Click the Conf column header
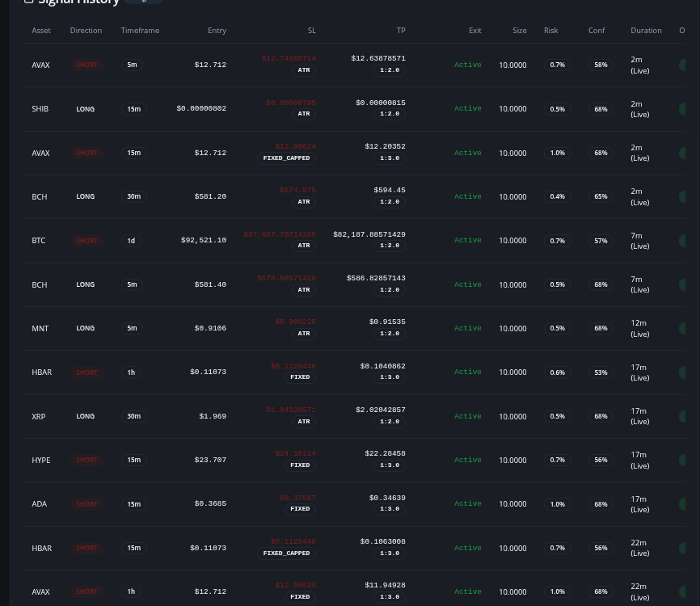The height and width of the screenshot is (606, 700). point(597,31)
